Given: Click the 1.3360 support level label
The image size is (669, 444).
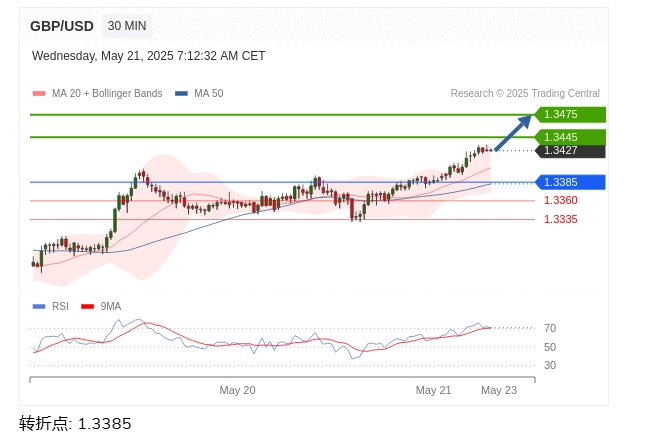Looking at the screenshot, I should pyautogui.click(x=561, y=200).
